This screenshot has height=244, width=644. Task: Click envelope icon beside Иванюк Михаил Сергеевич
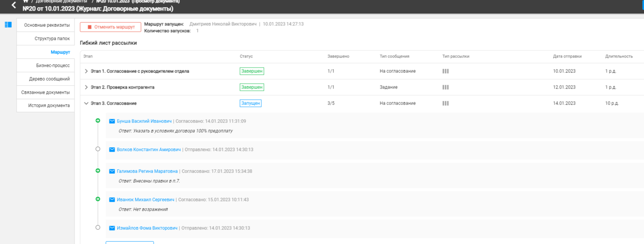click(112, 200)
